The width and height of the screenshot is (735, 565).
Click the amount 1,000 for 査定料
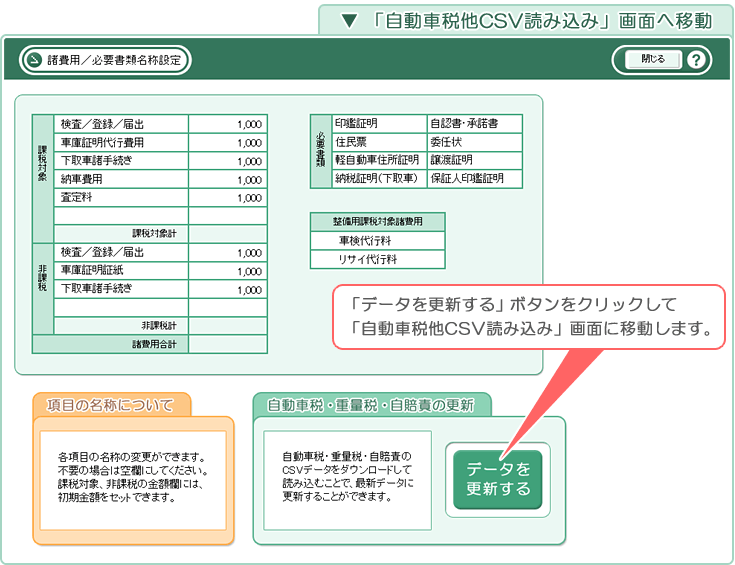point(228,197)
